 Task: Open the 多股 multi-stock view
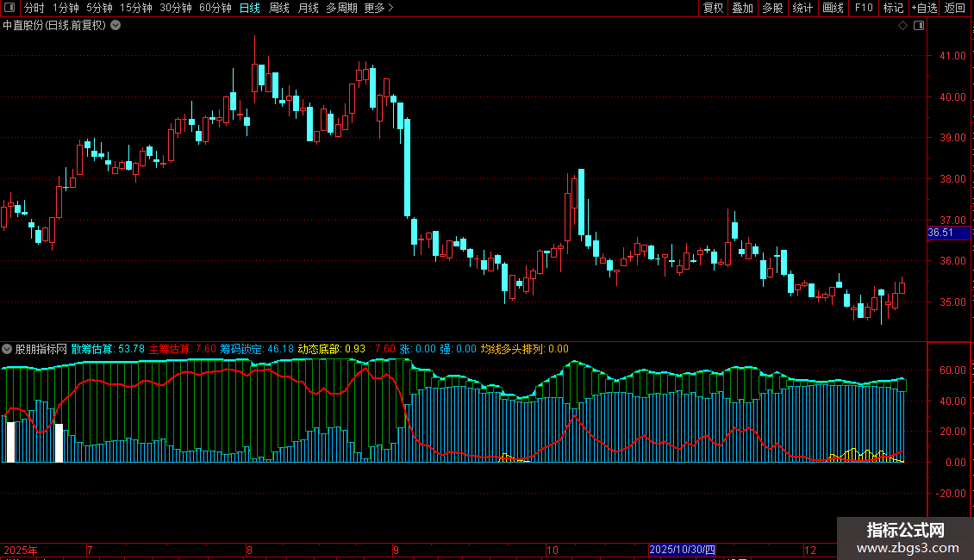[x=772, y=8]
